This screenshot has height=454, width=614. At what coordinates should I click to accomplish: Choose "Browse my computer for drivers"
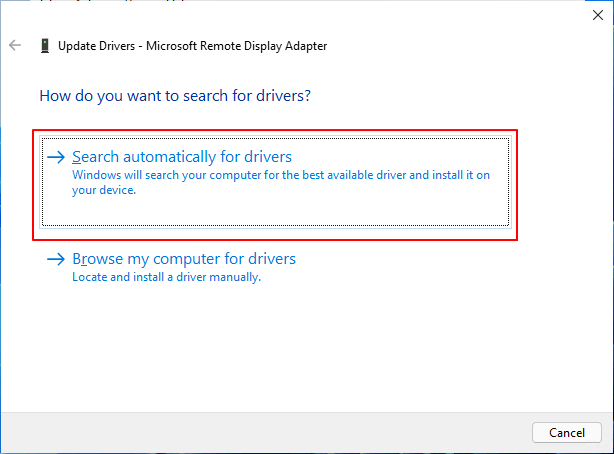(183, 259)
